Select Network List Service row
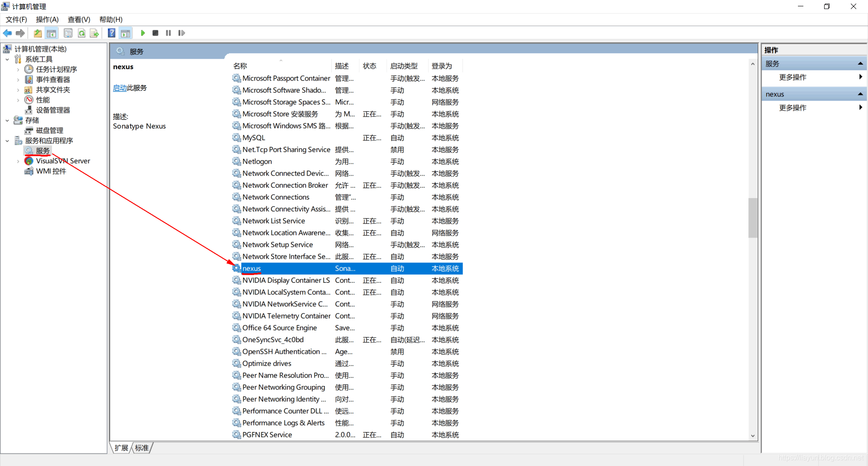Screen dimensions: 868x466 point(347,221)
